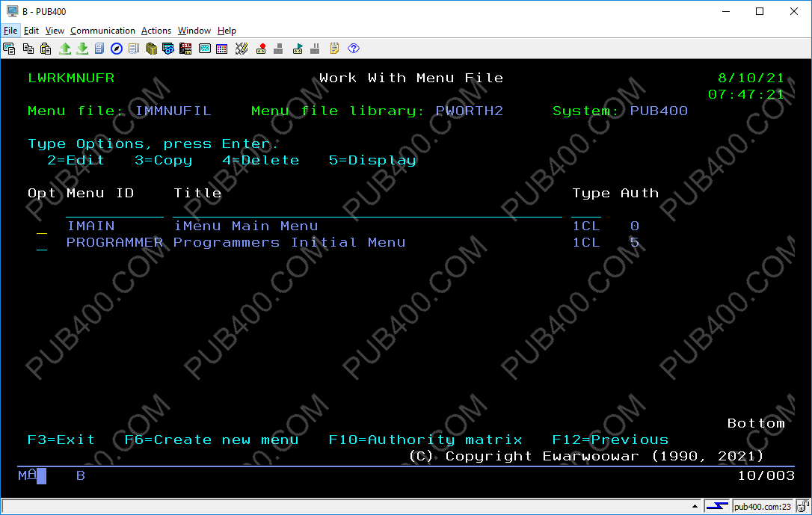812x515 pixels.
Task: Click the Print Screen toolbar icon
Action: (x=9, y=49)
